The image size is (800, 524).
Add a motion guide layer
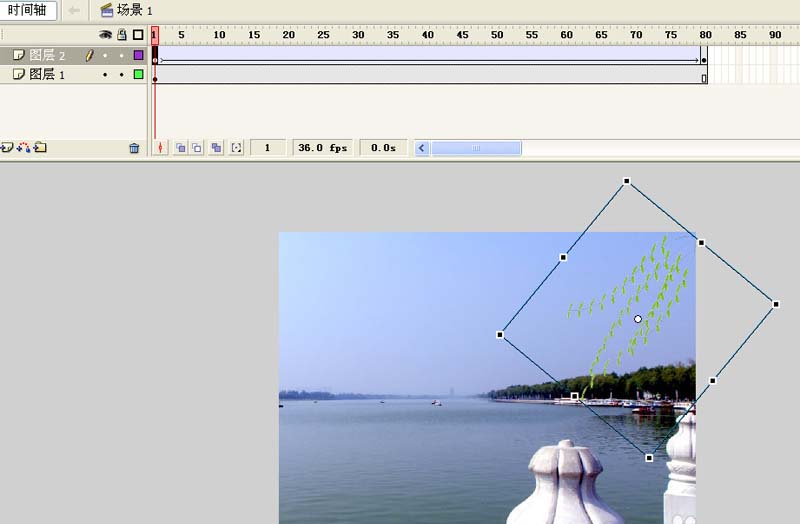pyautogui.click(x=23, y=148)
